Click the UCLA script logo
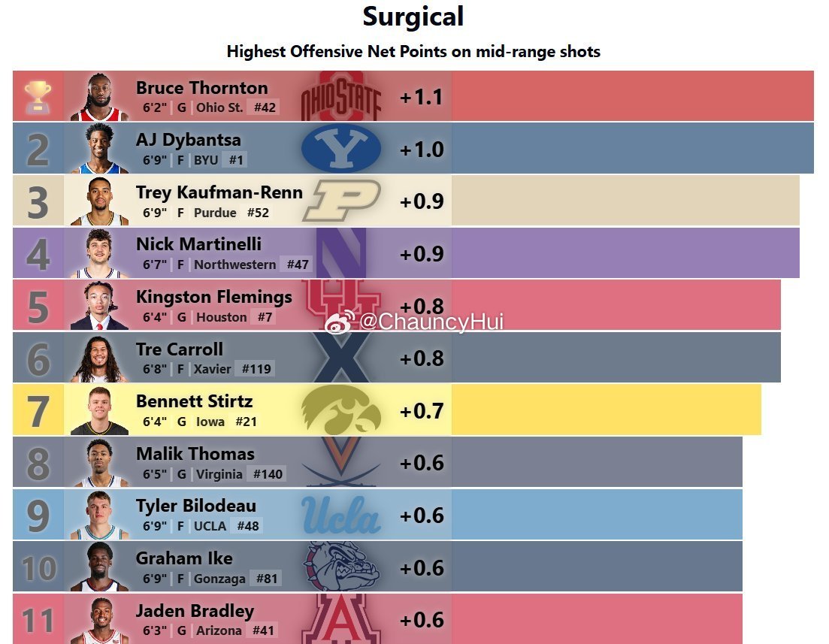 341,515
